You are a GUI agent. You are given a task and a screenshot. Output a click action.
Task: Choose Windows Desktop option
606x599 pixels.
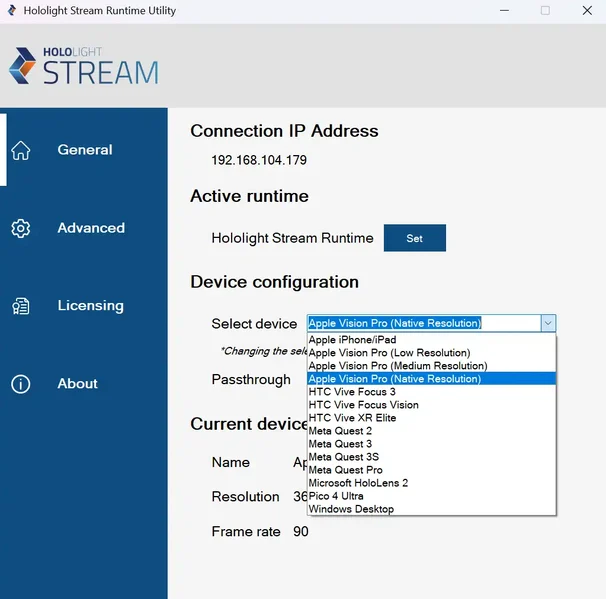[431, 509]
